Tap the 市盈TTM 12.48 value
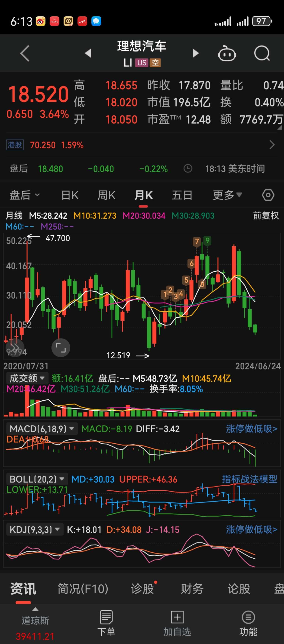The width and height of the screenshot is (284, 644). pyautogui.click(x=179, y=119)
